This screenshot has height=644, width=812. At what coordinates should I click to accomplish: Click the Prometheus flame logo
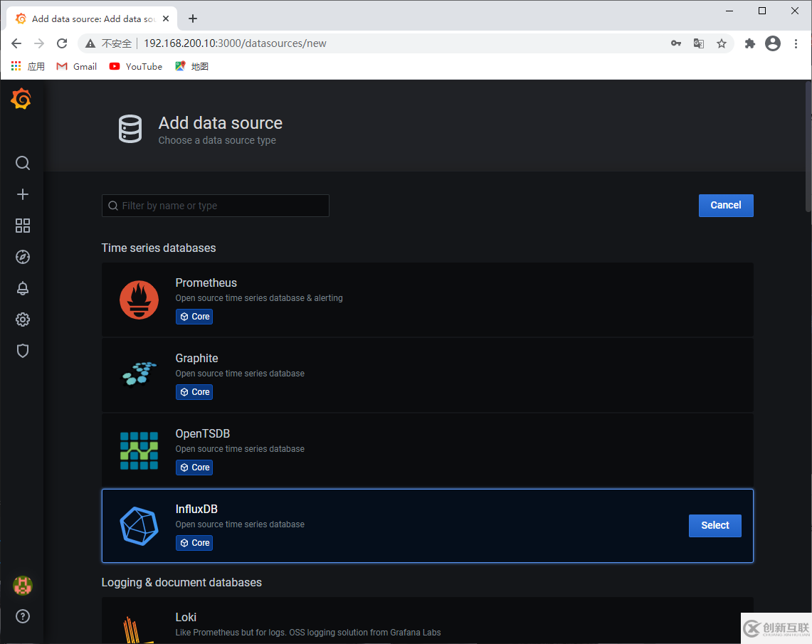139,300
